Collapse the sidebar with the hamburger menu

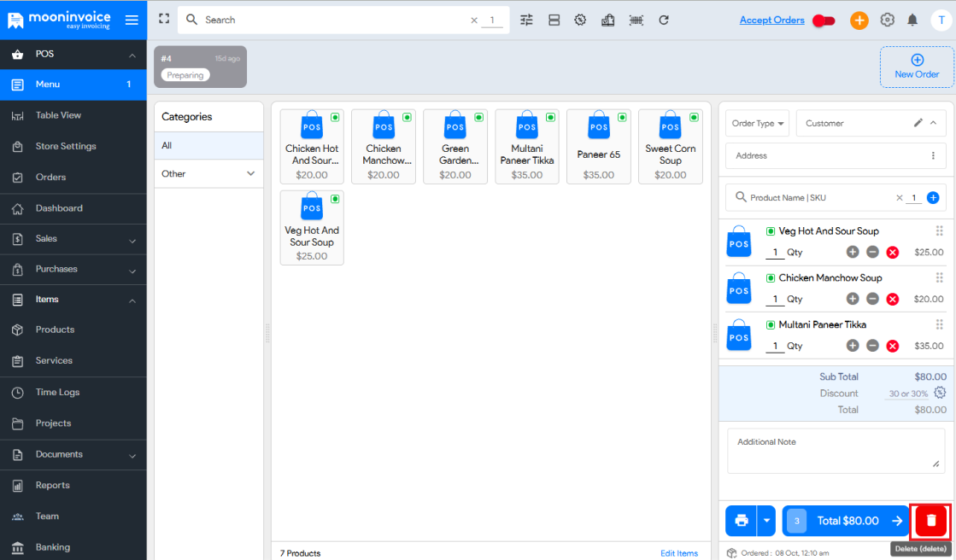132,20
